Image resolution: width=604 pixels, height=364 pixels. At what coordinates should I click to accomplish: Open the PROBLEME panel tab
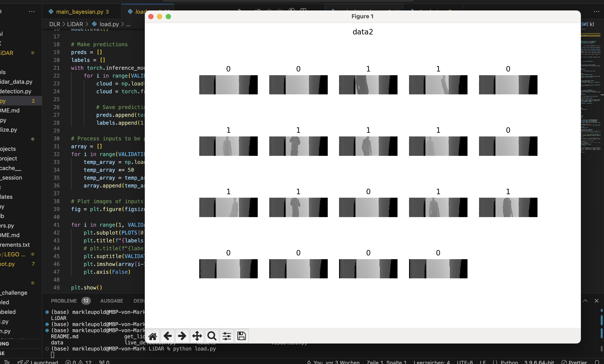click(x=64, y=301)
